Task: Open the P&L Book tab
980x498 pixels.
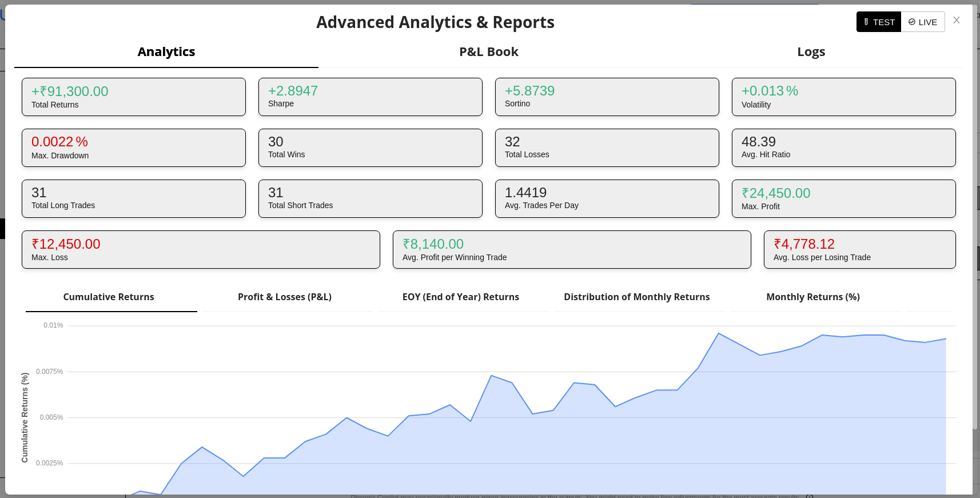Action: (x=488, y=52)
